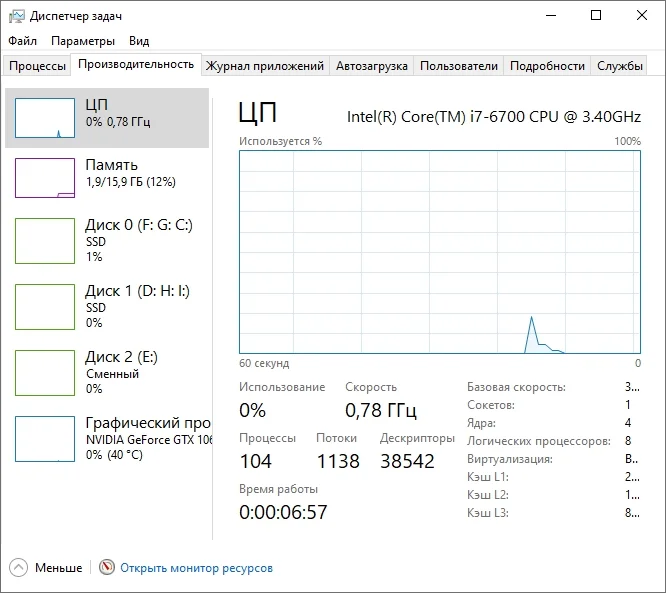Screen dimensions: 666x593
Task: Click the Диспетчер задач window title
Action: click(x=76, y=16)
